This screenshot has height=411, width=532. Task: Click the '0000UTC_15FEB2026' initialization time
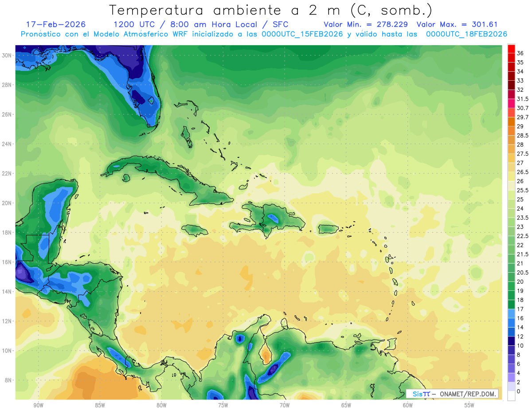pyautogui.click(x=302, y=34)
